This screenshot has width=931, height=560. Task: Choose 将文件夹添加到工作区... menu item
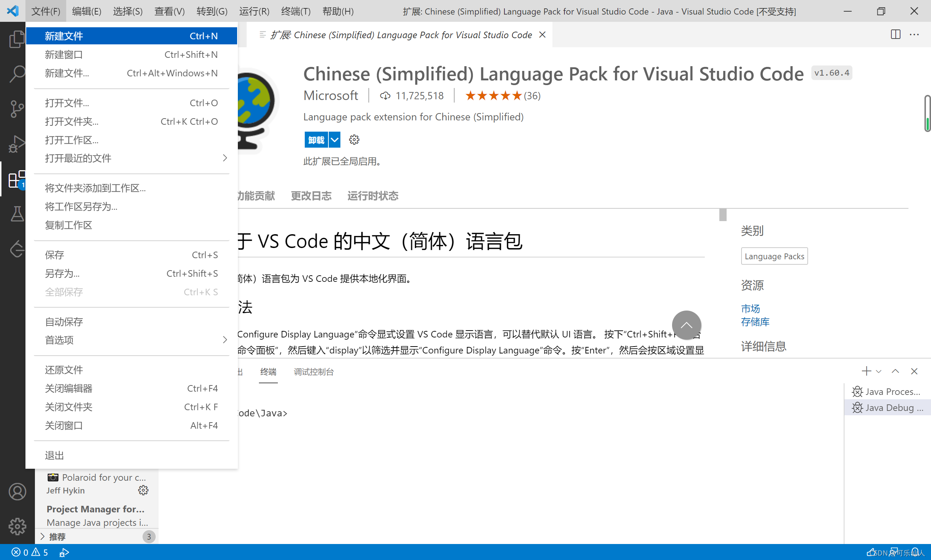[132, 188]
